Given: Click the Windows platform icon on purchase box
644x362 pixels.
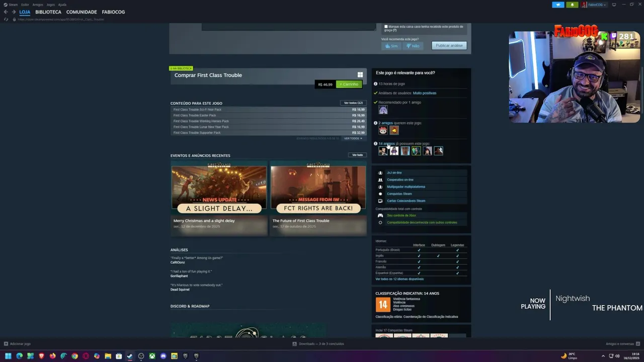Looking at the screenshot, I should [x=360, y=75].
